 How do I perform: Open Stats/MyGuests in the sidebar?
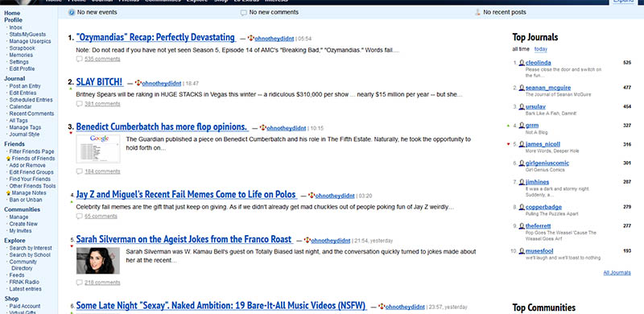click(x=27, y=35)
